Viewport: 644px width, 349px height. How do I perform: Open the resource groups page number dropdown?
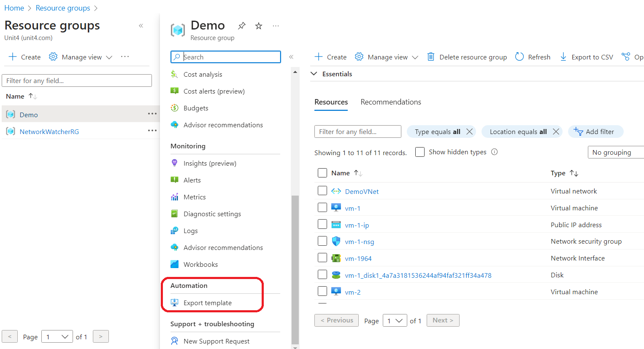click(57, 337)
